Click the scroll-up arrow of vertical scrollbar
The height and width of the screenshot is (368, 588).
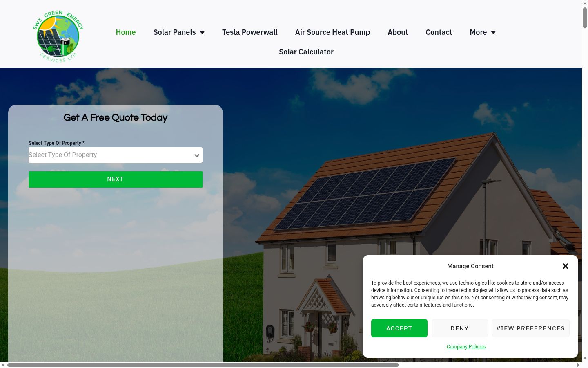point(585,3)
